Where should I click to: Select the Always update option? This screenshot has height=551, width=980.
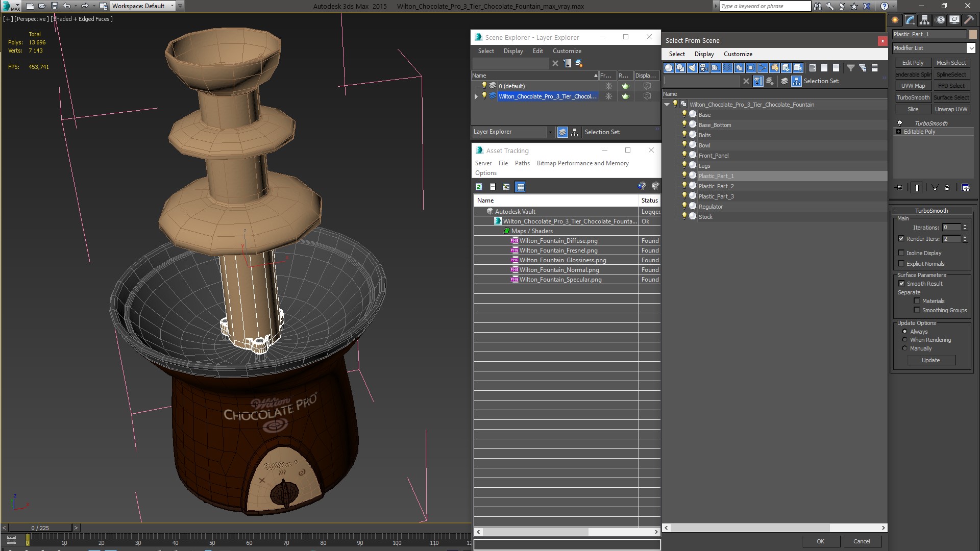(x=904, y=332)
